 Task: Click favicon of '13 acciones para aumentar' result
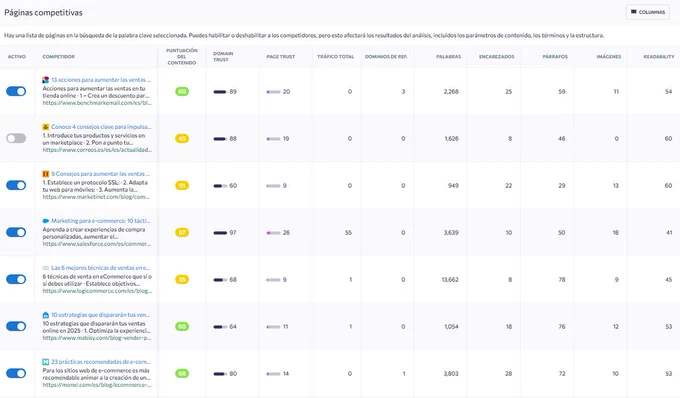(46, 80)
